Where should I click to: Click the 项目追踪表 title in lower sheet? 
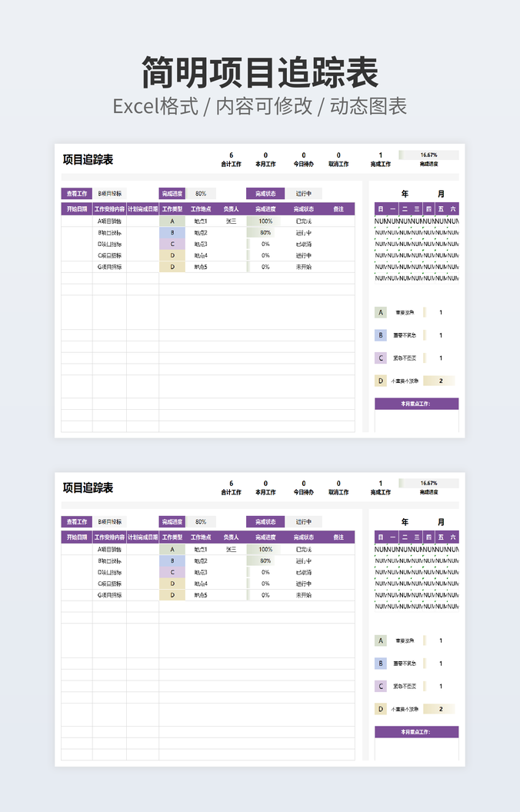pos(88,488)
